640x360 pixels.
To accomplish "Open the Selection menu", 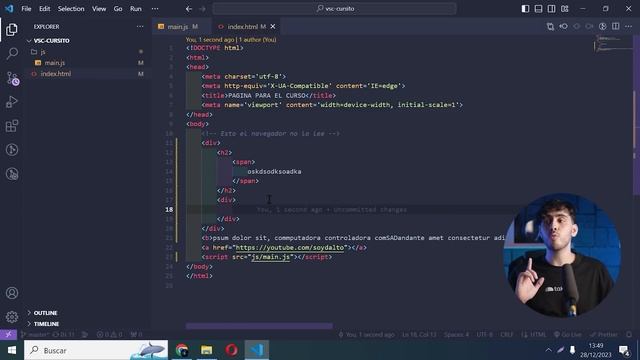I will click(71, 9).
